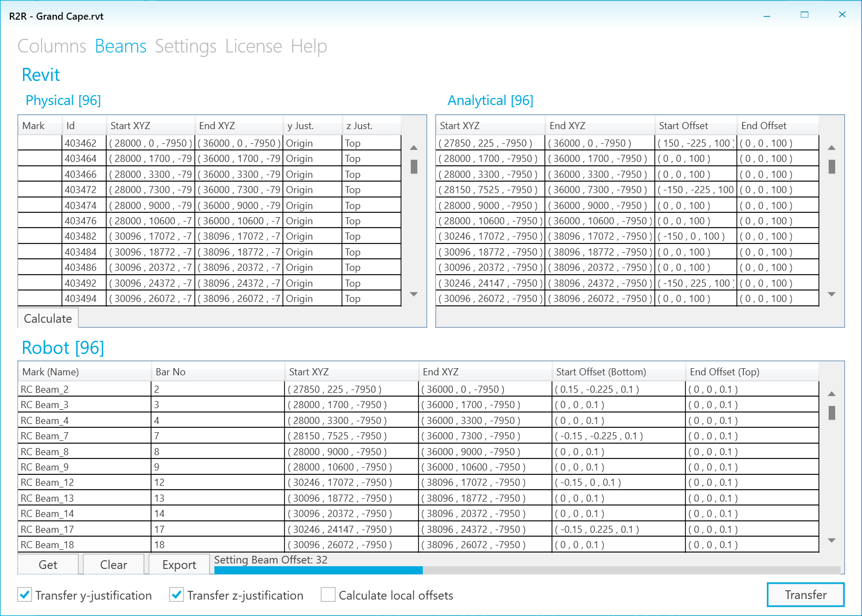Click End Offset header in the Analytical table

[x=778, y=126]
